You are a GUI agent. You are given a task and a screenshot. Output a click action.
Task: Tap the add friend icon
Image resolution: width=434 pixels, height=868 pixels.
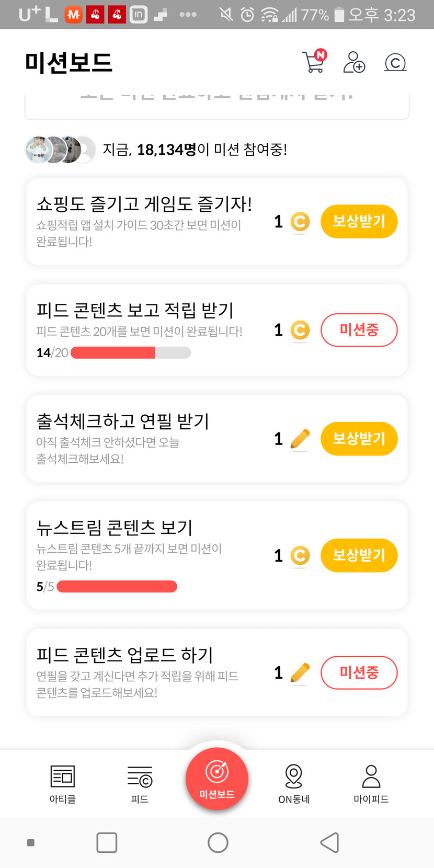(x=354, y=62)
